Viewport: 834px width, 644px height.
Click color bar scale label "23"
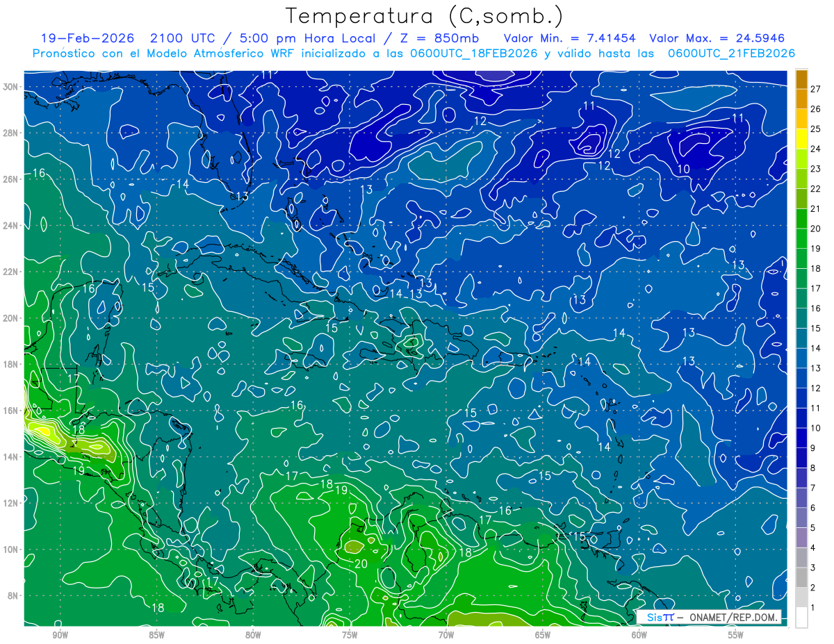point(816,169)
